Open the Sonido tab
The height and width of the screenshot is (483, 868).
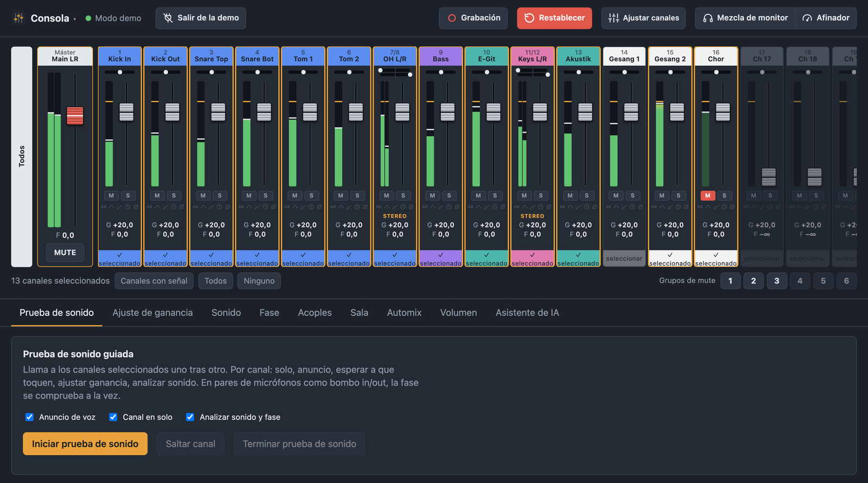[x=226, y=313]
